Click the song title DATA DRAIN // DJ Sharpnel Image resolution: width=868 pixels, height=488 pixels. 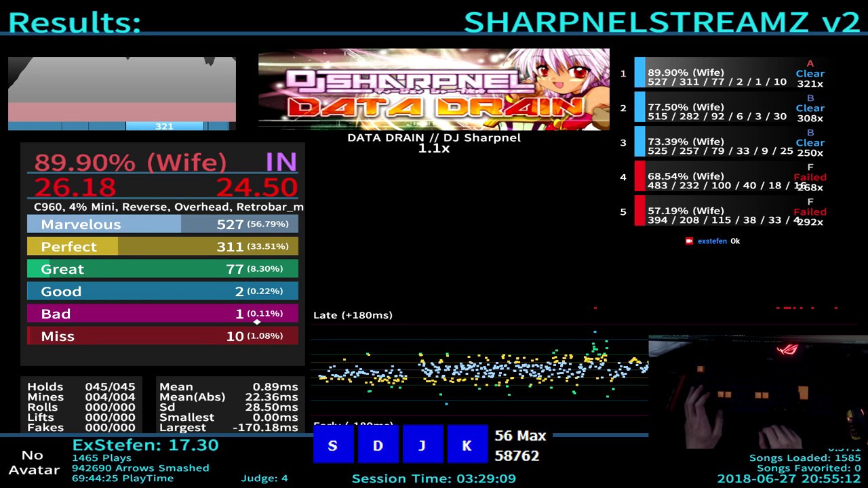(434, 138)
